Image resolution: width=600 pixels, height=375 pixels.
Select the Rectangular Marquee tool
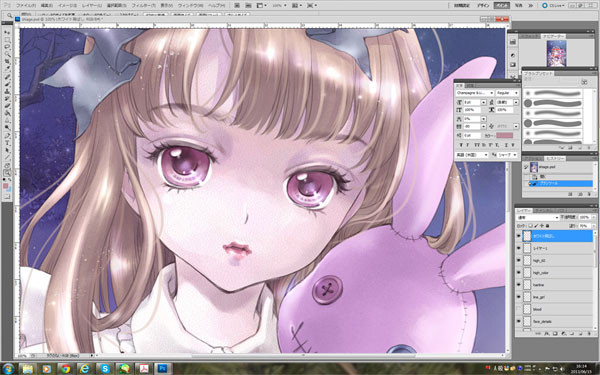coord(7,39)
